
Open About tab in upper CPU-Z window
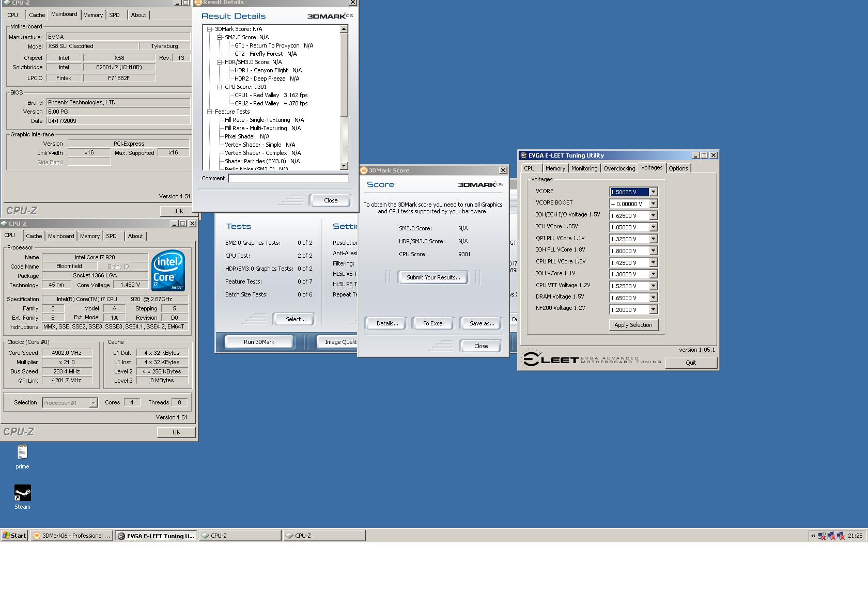138,15
